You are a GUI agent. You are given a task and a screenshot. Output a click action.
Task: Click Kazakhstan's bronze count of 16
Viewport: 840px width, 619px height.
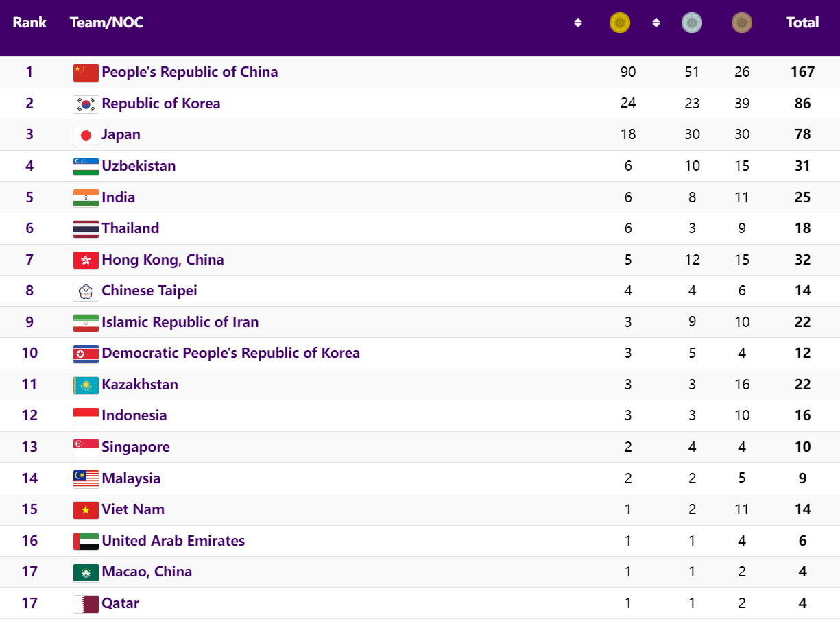pos(742,385)
